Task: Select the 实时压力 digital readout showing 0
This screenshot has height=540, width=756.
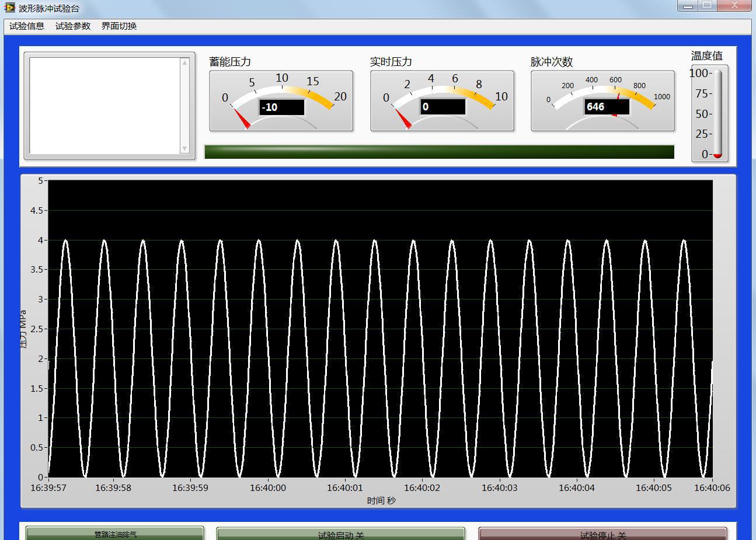Action: click(443, 107)
